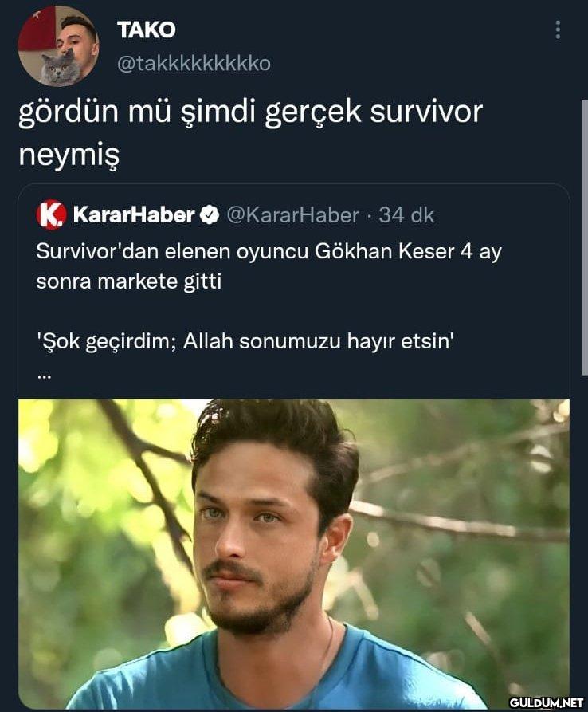Click the 'sonra markete gitti' line
This screenshot has width=588, height=712.
pos(129,281)
